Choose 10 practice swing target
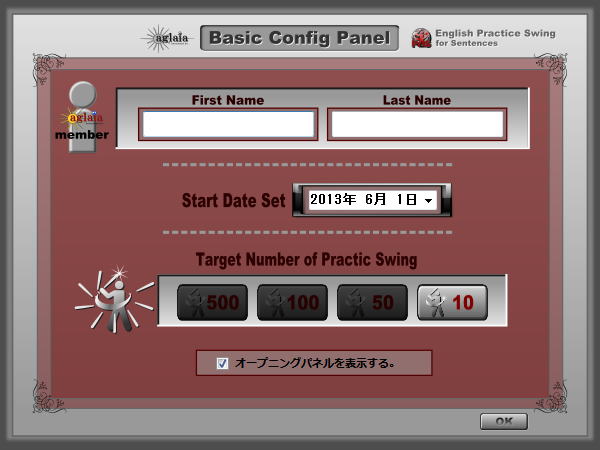The image size is (600, 450). (452, 302)
